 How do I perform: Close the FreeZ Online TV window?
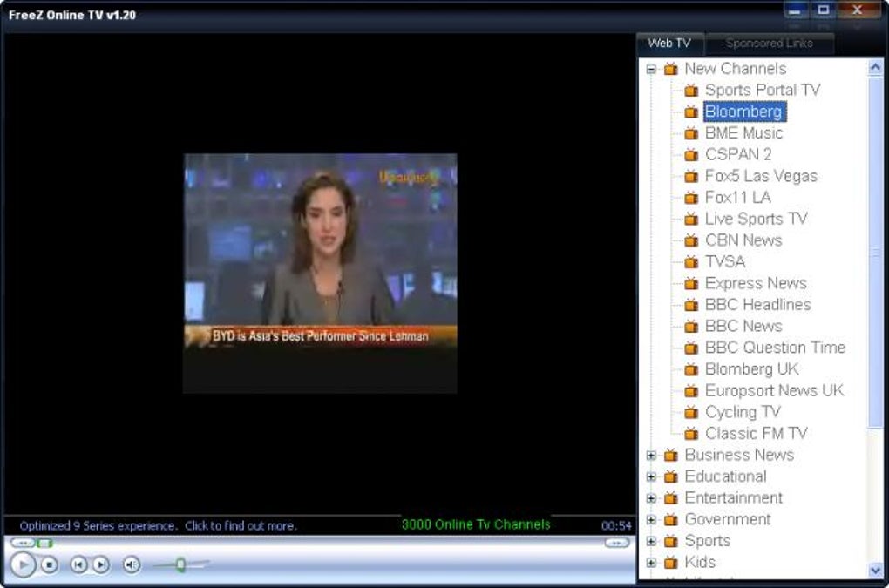858,10
